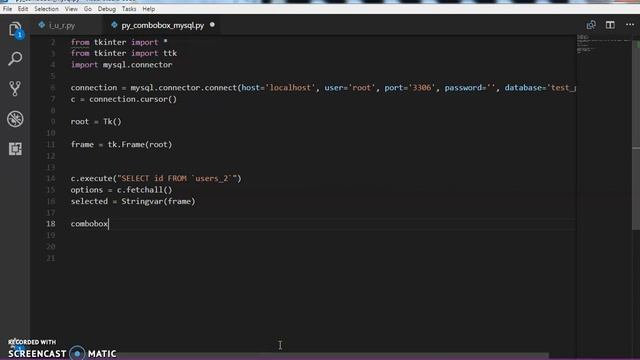Open the Help menu

[x=149, y=9]
